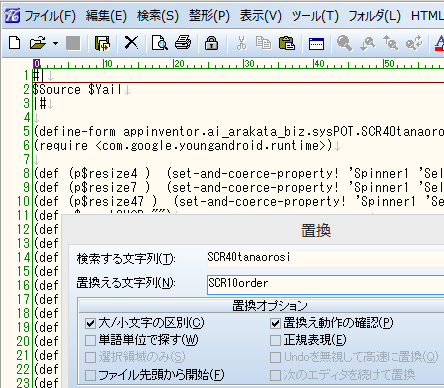Click the Paste clipboard icon
The height and width of the screenshot is (388, 444).
tap(287, 43)
